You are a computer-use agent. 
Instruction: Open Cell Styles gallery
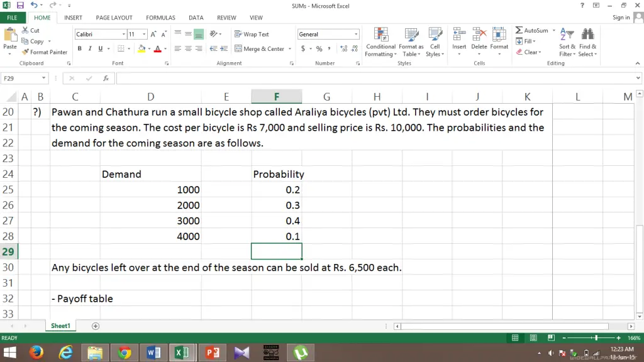click(x=435, y=42)
